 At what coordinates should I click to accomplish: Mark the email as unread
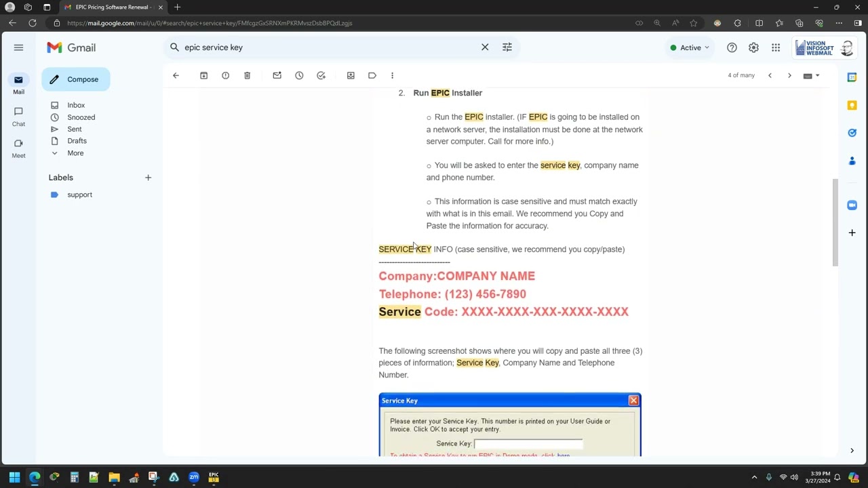(277, 75)
